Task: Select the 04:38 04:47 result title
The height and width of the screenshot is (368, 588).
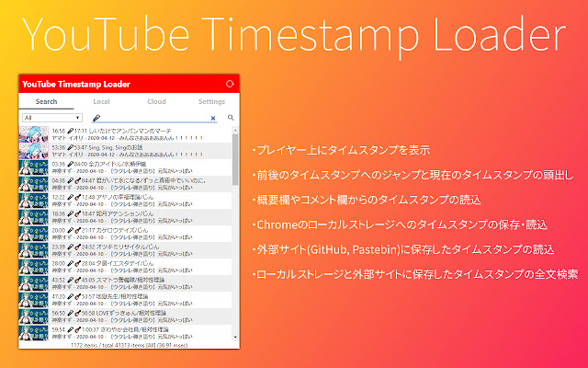Action: click(x=130, y=180)
